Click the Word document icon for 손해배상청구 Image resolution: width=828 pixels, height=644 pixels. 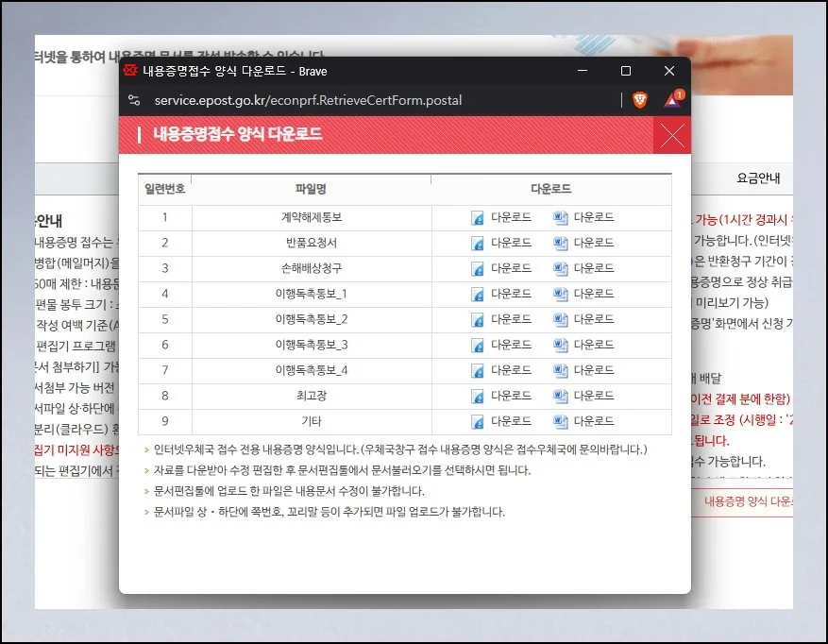click(x=560, y=268)
